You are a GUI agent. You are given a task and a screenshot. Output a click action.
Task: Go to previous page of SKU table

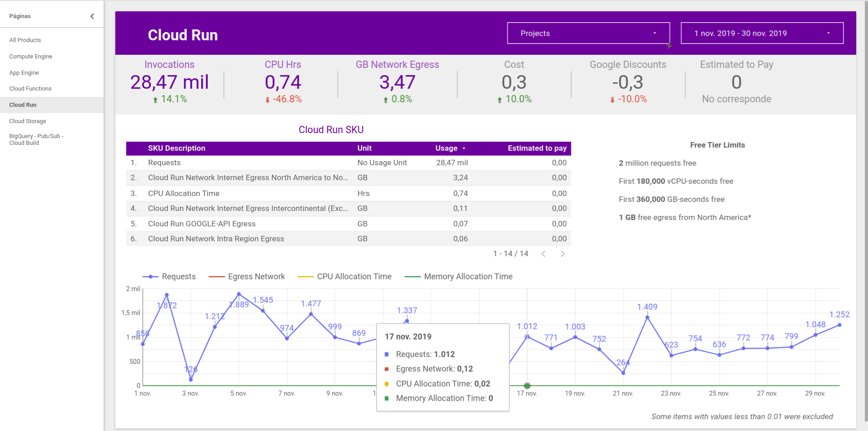[543, 254]
